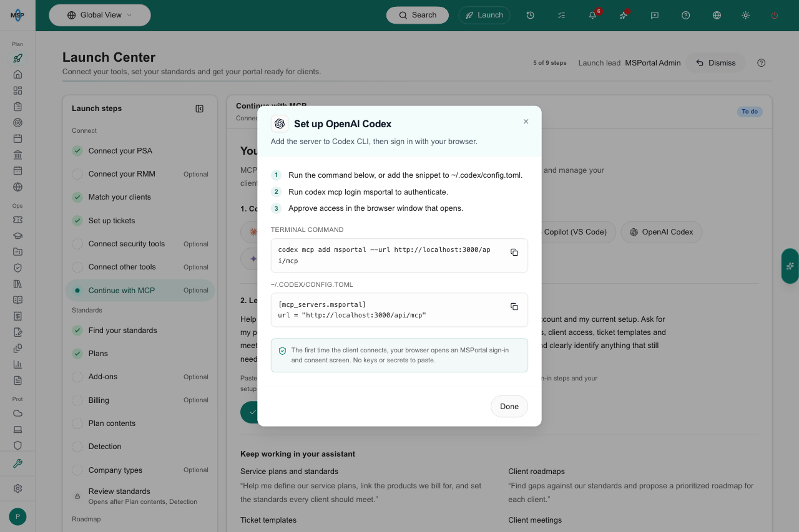Open the help question mark in top bar

686,15
